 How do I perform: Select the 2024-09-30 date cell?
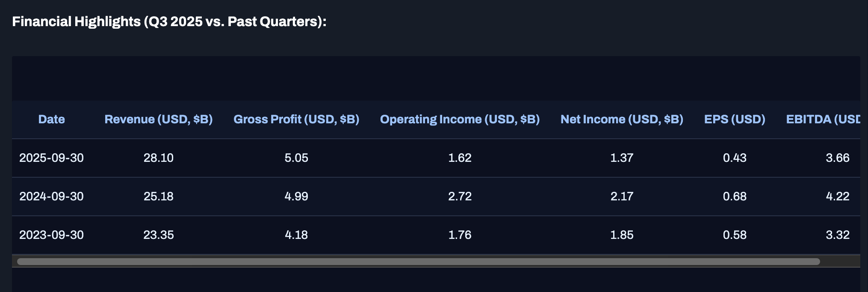(x=51, y=196)
